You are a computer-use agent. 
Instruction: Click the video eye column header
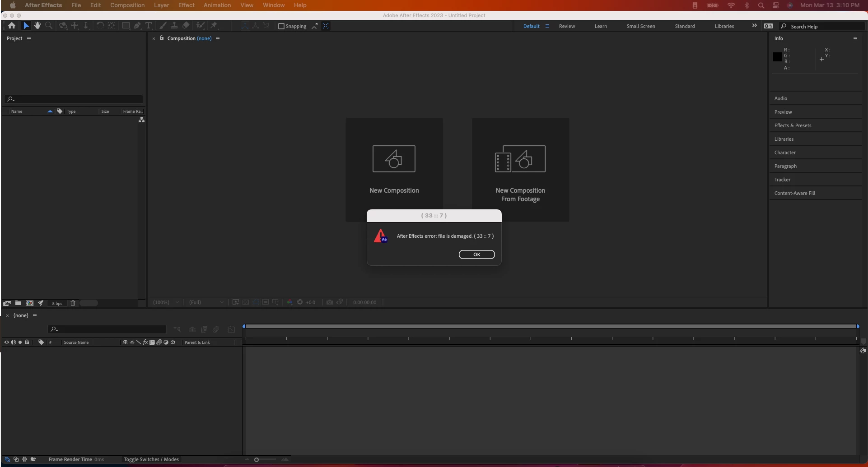point(6,342)
